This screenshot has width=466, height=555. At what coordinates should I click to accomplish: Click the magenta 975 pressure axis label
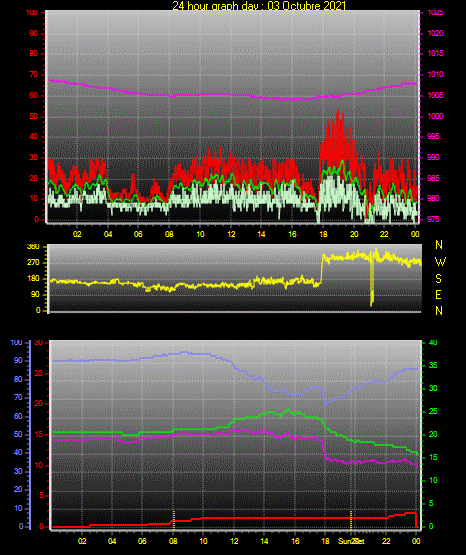coord(435,219)
